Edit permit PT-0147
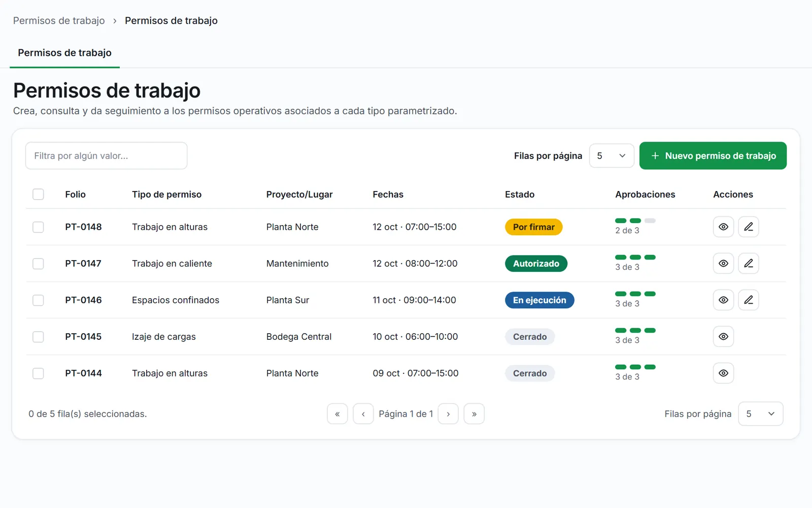The image size is (812, 508). click(749, 264)
